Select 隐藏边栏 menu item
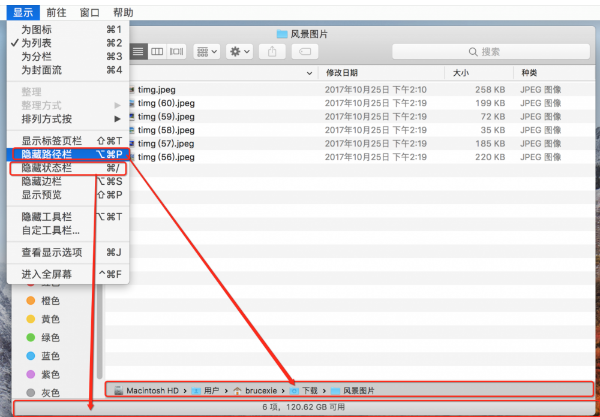This screenshot has width=600, height=417. click(68, 181)
